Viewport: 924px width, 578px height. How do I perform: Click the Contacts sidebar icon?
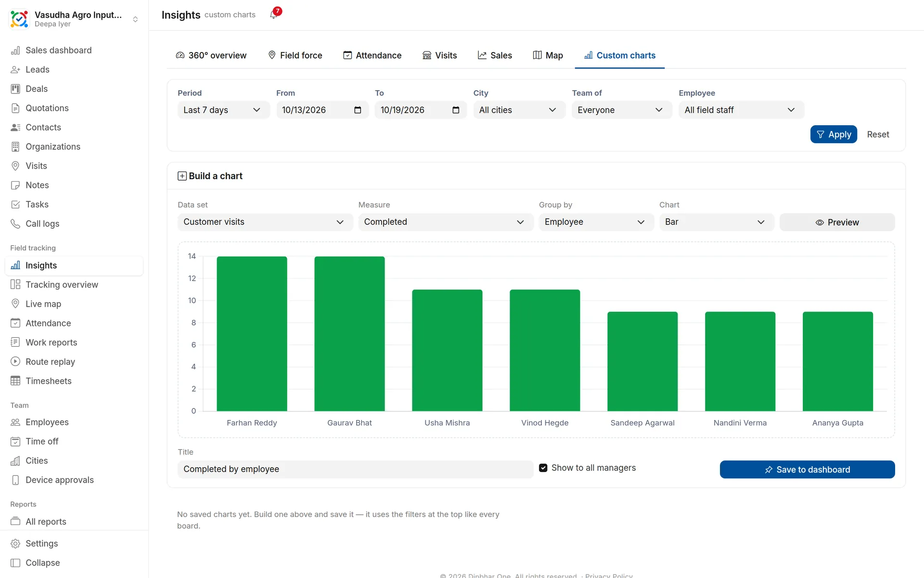15,128
